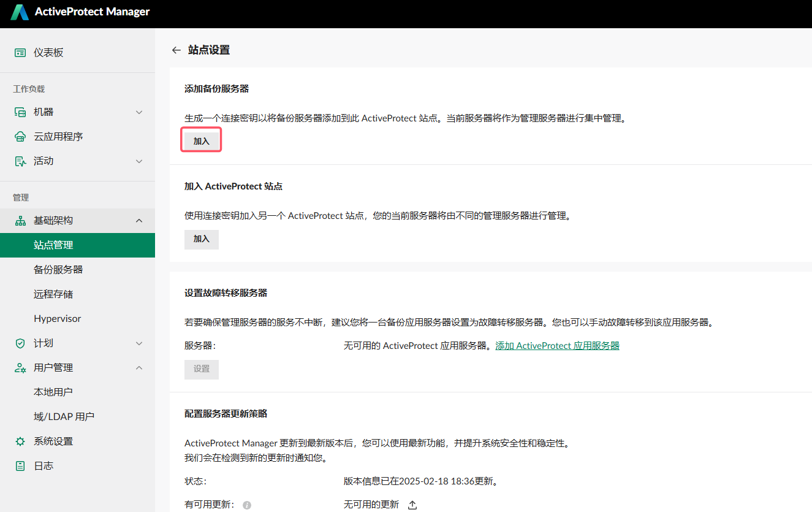The width and height of the screenshot is (812, 512).
Task: Go back using the arrow next to 站点设置
Action: click(x=176, y=50)
